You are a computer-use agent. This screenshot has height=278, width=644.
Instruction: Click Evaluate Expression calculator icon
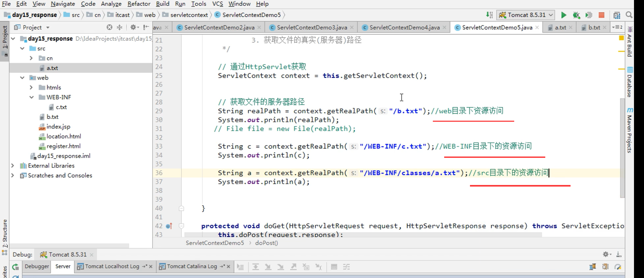point(334,267)
